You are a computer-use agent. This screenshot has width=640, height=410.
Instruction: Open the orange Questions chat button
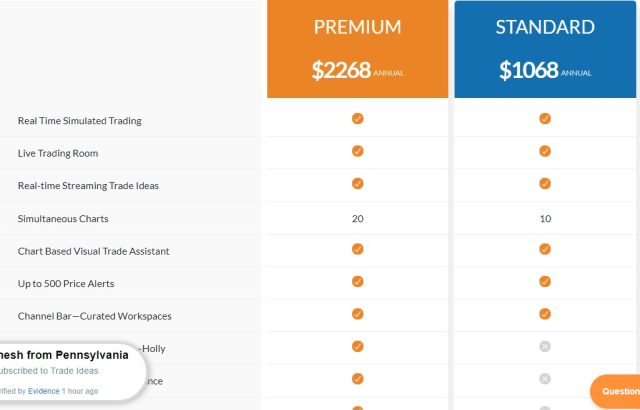click(x=615, y=391)
